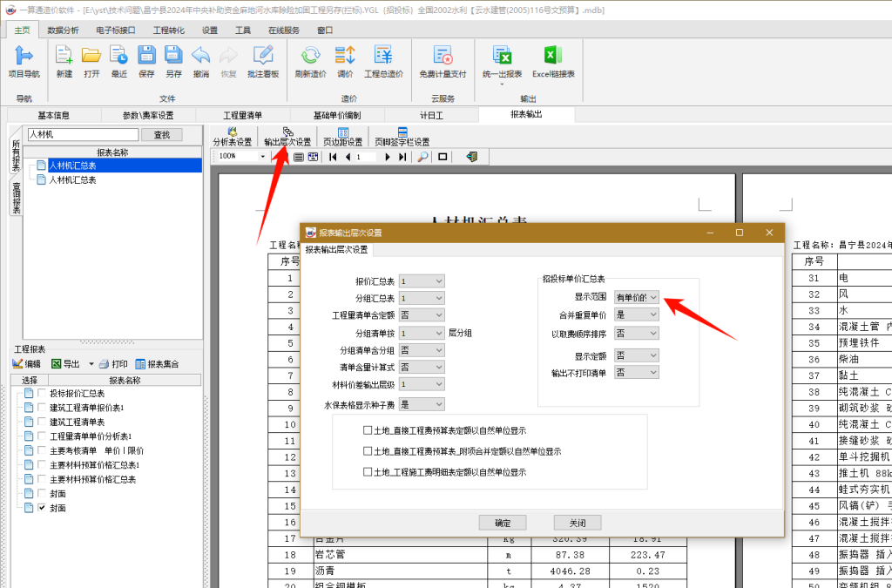Toggle the checkbox beside 投标报价汇总表

pos(41,395)
